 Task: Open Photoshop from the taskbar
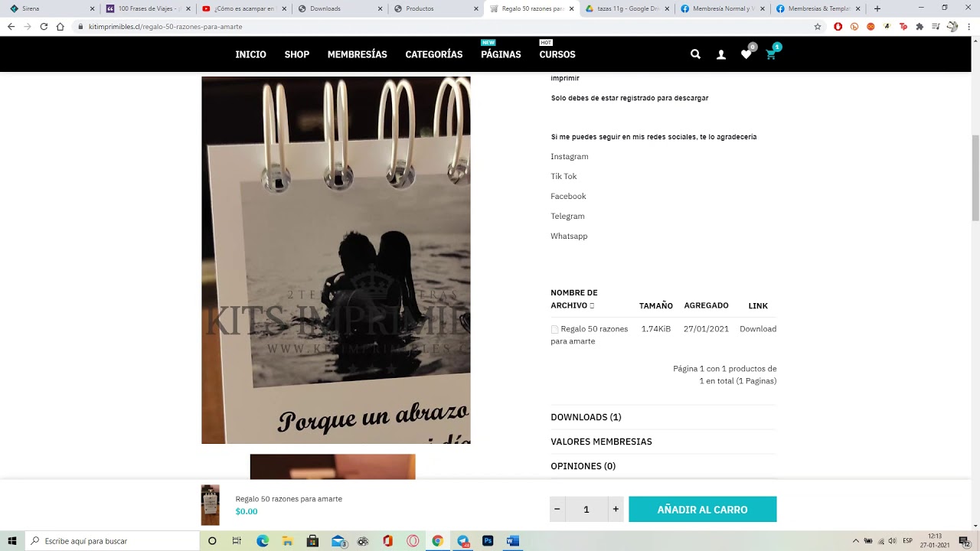click(x=488, y=541)
